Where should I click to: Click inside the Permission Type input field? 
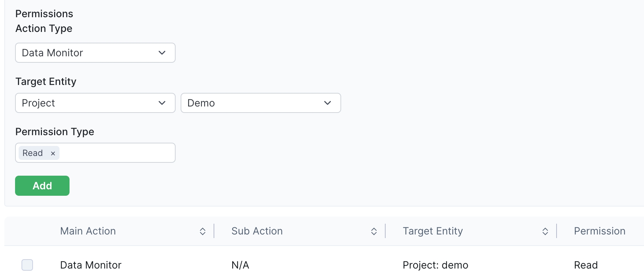click(x=116, y=153)
